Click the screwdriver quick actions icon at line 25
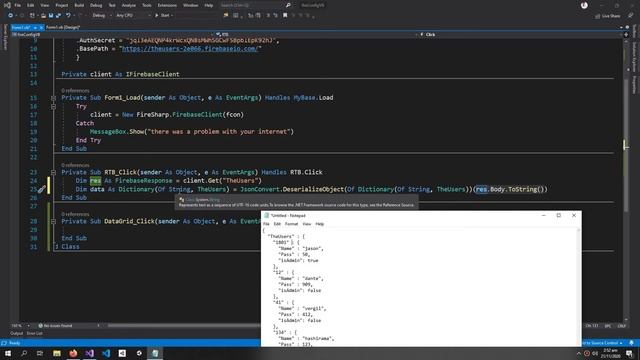This screenshot has height=360, width=640. click(42, 189)
